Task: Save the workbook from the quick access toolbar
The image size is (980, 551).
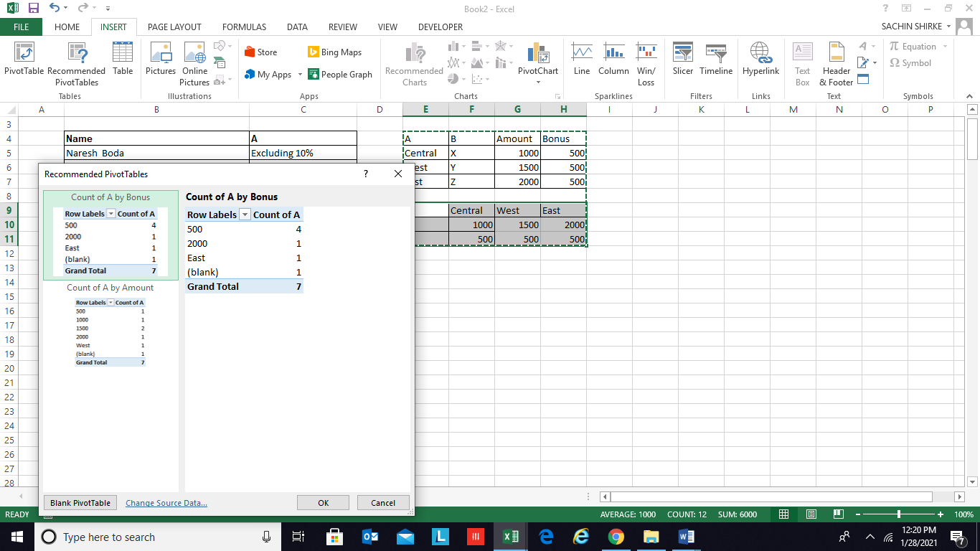Action: tap(33, 8)
